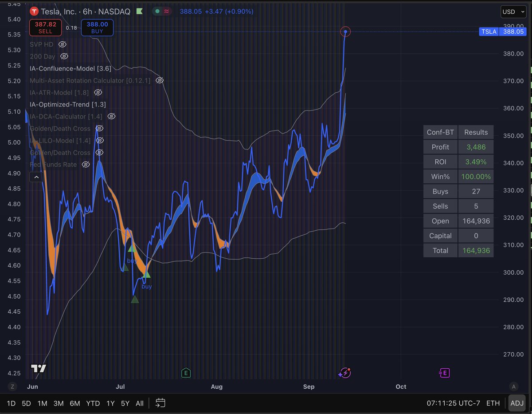Click the SVP HD indicator name
The height and width of the screenshot is (414, 532).
click(42, 44)
